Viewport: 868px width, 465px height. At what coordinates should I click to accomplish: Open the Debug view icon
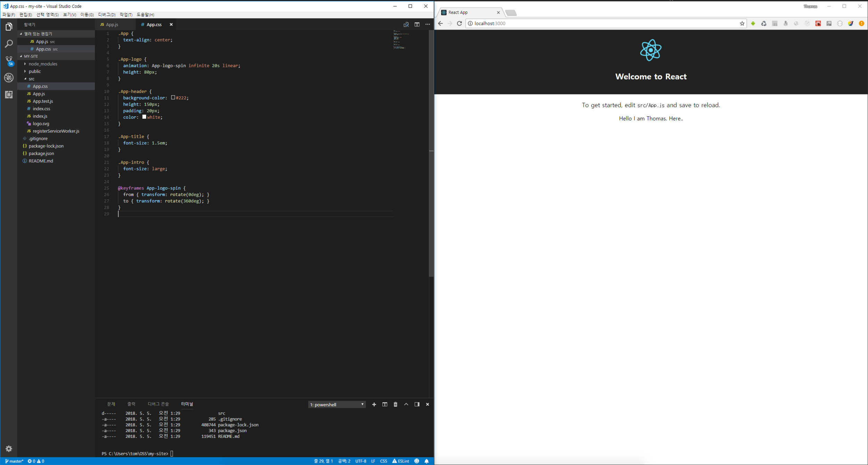[9, 77]
